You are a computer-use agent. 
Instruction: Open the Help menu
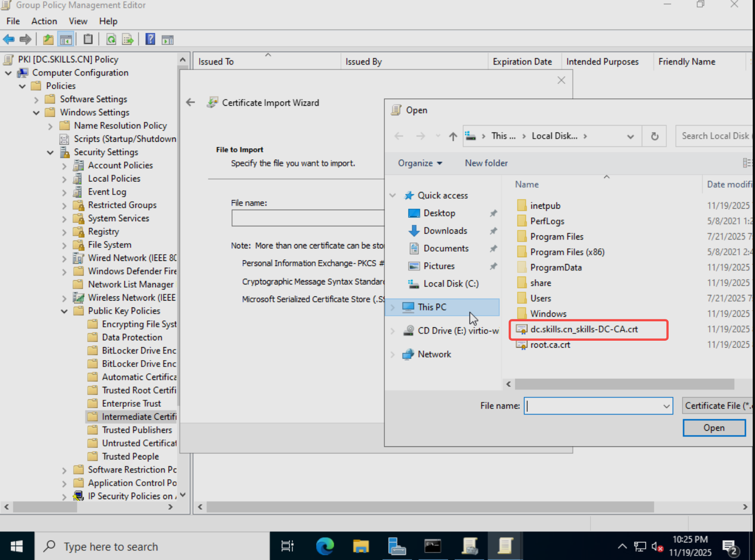[108, 21]
